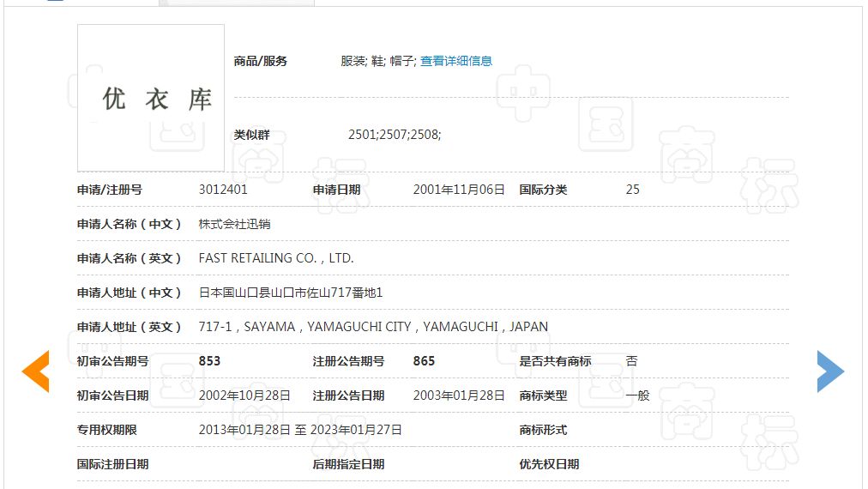Screen dimensions: 868x489
Task: Go to next trademark with blue arrow
Action: (831, 371)
